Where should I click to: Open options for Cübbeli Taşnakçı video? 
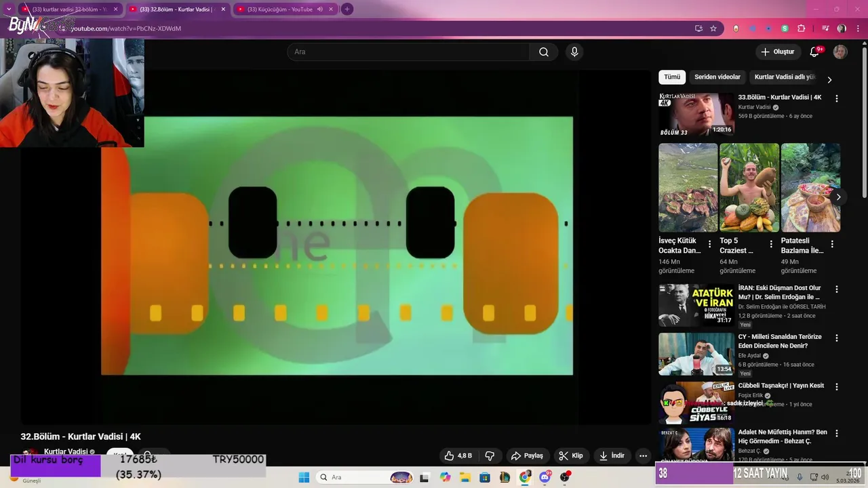point(836,387)
